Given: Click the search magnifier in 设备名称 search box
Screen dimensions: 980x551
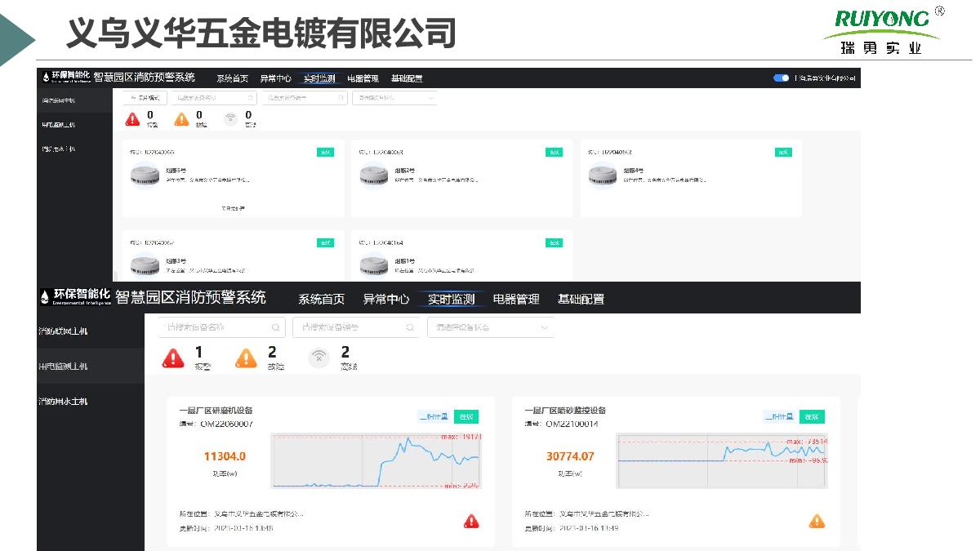Looking at the screenshot, I should [x=277, y=327].
